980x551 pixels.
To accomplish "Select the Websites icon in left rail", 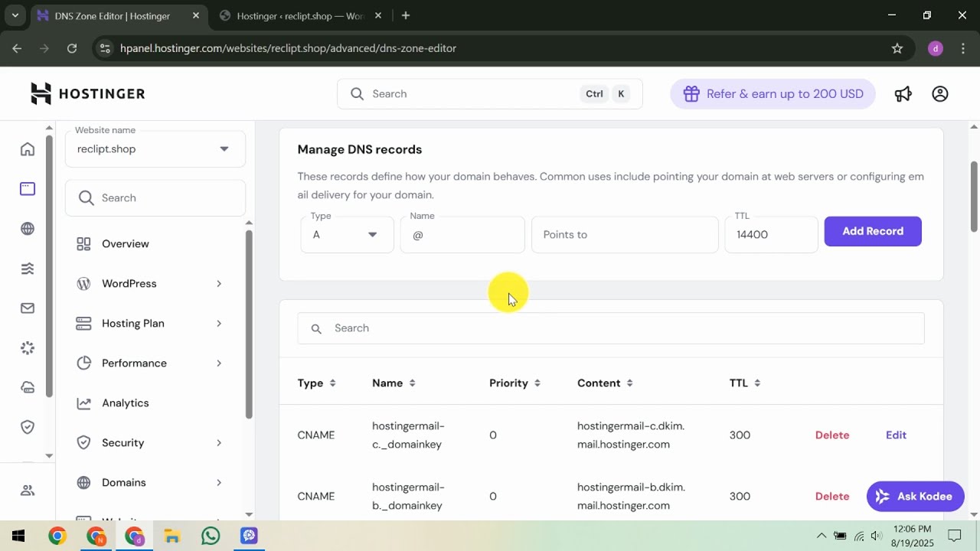I will click(28, 189).
